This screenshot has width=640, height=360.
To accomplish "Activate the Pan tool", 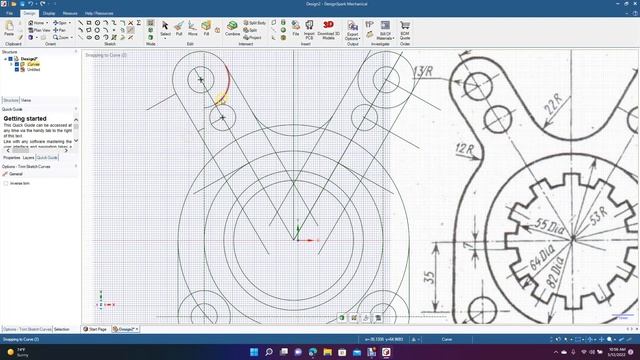I will pos(60,30).
